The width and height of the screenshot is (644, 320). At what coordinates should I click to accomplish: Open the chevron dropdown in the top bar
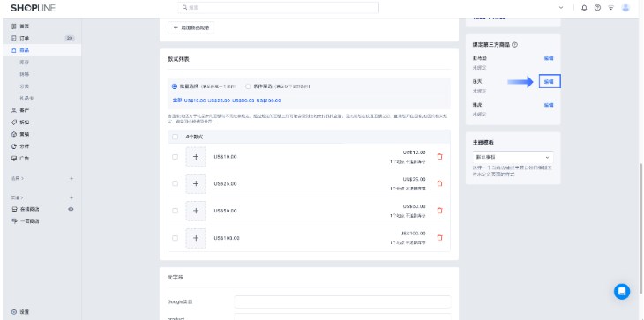(561, 8)
